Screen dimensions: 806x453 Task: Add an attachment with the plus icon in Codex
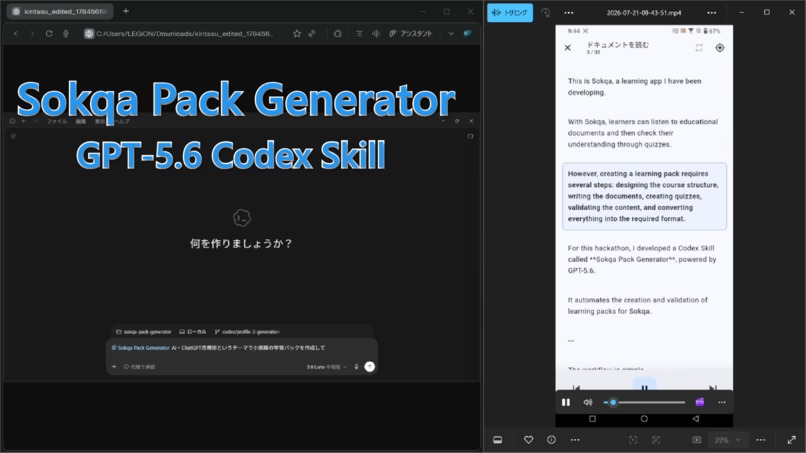pyautogui.click(x=114, y=367)
